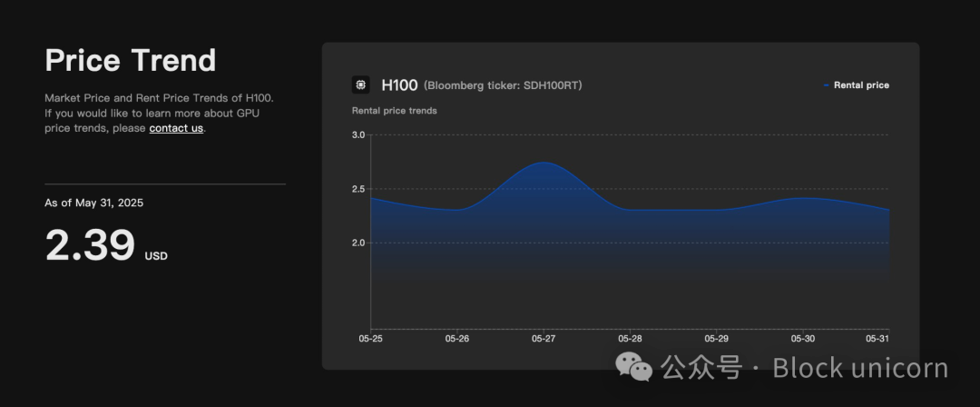Click the chart peak on 05-27

pyautogui.click(x=544, y=163)
